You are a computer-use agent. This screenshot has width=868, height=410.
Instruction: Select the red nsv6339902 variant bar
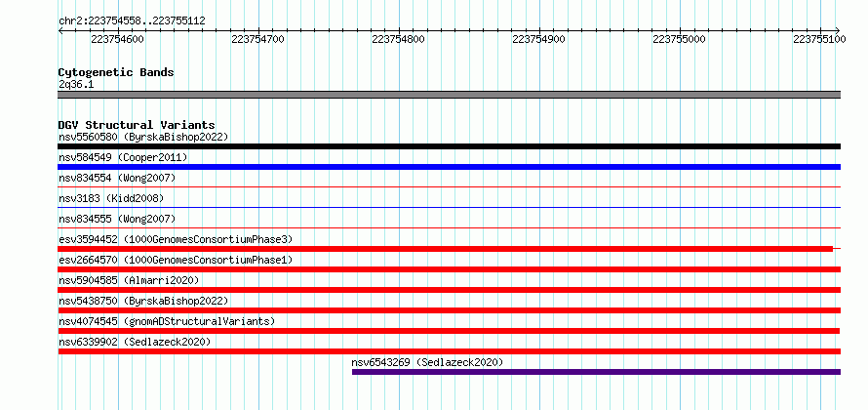point(449,351)
